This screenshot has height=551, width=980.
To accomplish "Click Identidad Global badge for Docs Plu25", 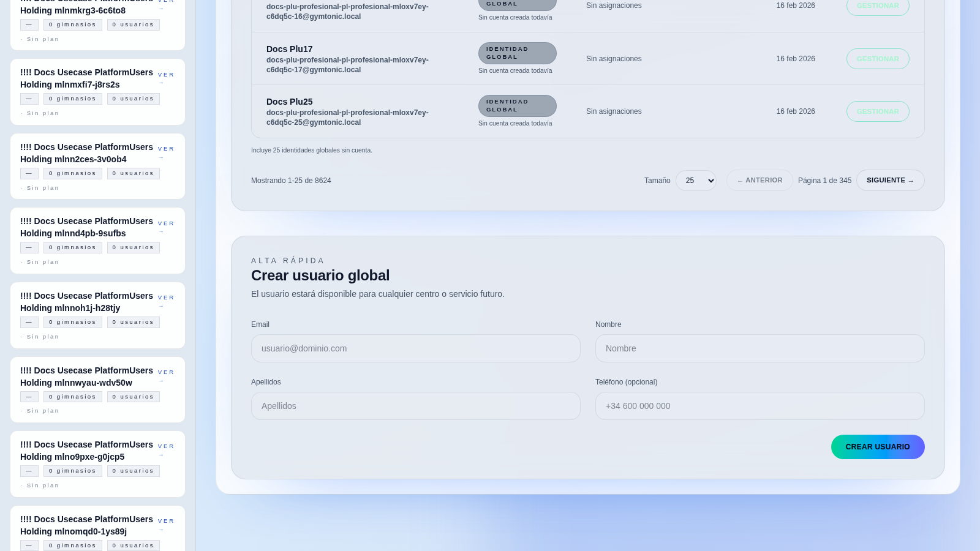I will (x=517, y=106).
